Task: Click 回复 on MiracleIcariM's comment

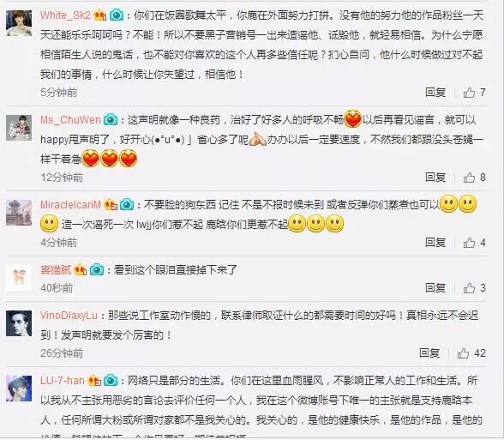Action: point(435,243)
